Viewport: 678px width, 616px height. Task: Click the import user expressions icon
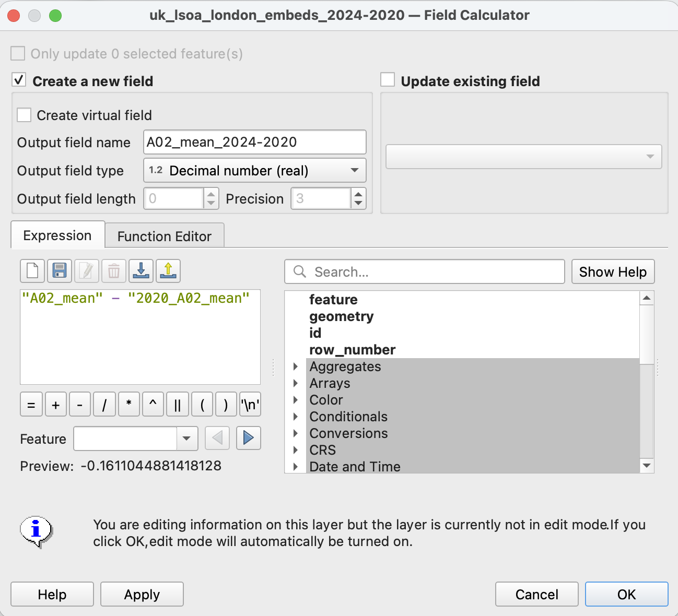point(141,270)
